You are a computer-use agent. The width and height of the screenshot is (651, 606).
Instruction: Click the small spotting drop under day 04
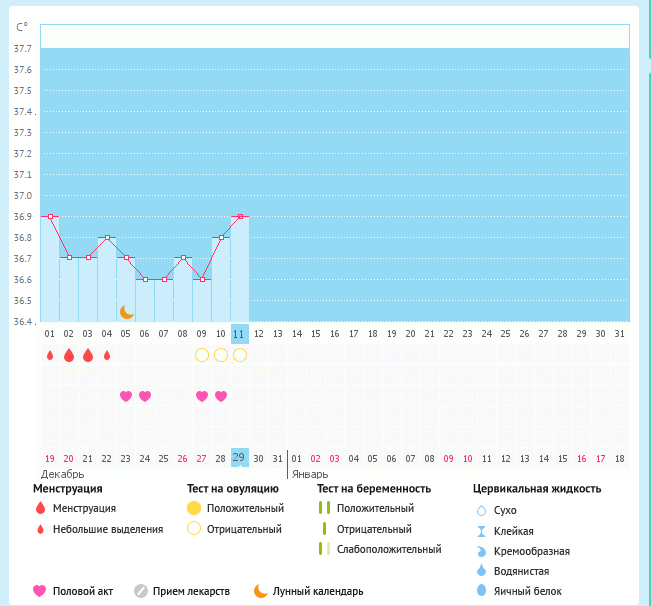107,355
